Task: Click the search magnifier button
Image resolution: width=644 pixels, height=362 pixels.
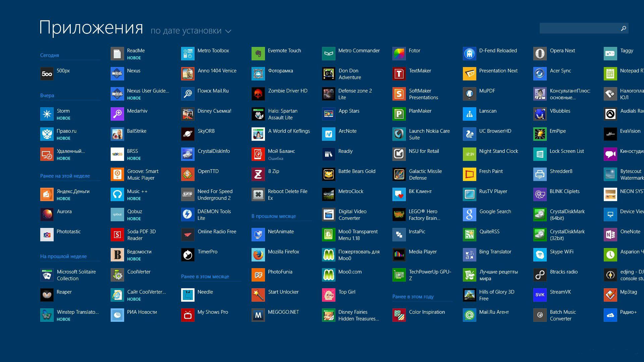Action: (x=624, y=27)
